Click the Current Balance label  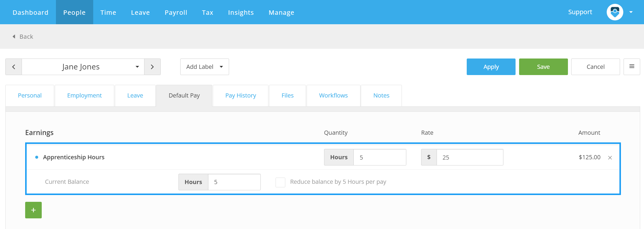[67, 182]
